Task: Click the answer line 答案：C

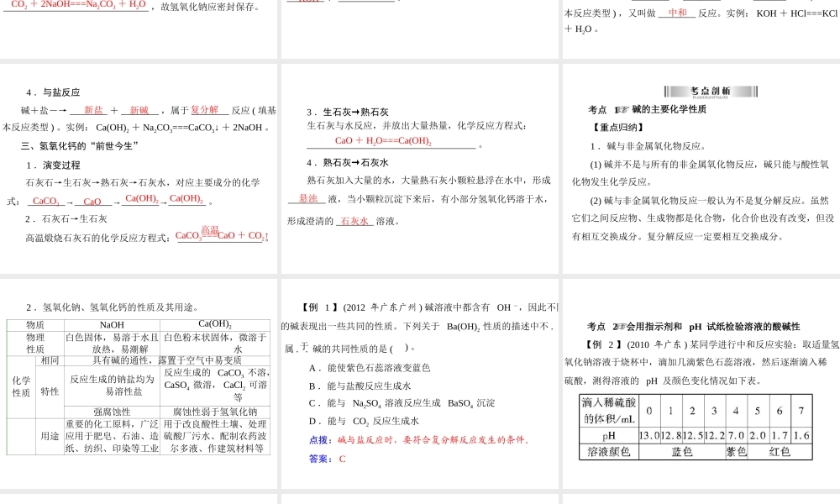Action: pos(328,459)
